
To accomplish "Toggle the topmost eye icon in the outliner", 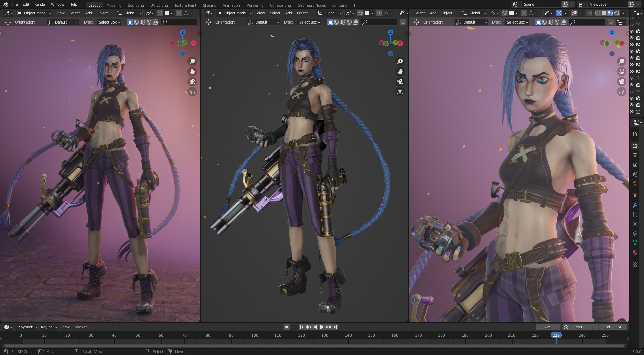I will tap(632, 31).
